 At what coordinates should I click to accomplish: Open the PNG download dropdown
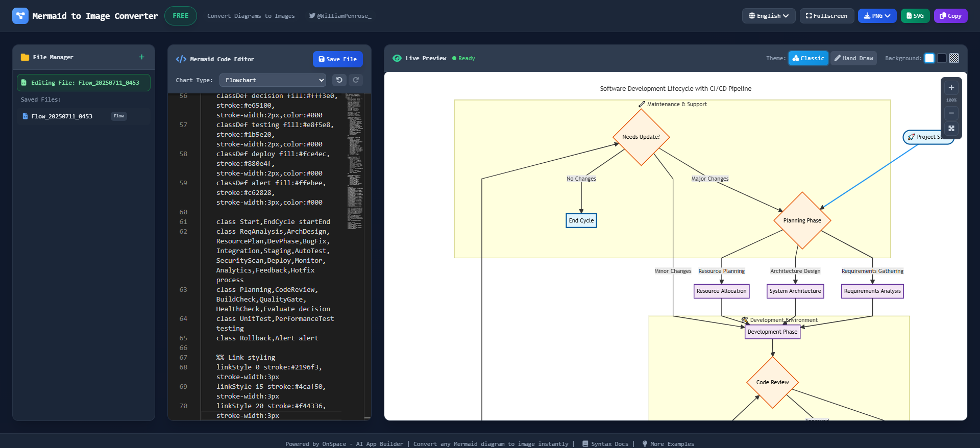pyautogui.click(x=877, y=16)
